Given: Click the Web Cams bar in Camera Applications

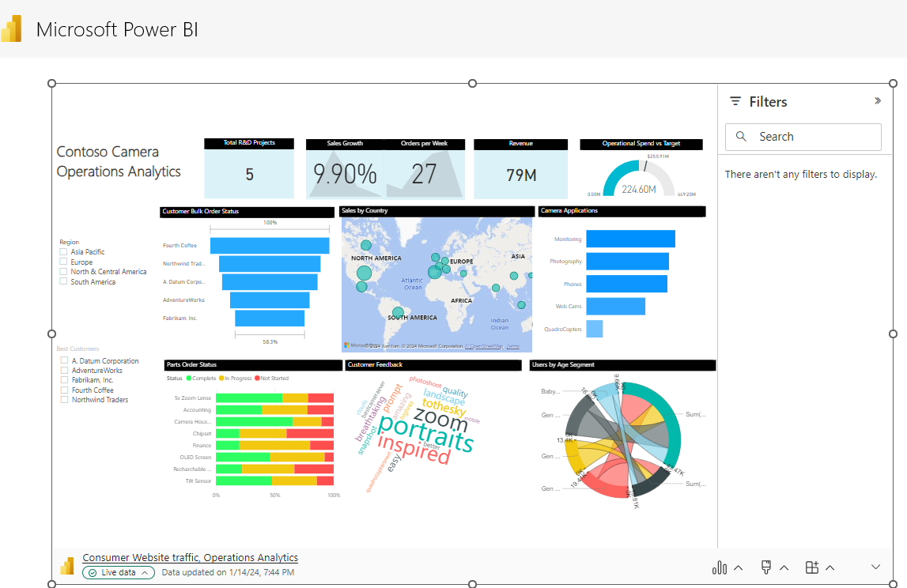Looking at the screenshot, I should pyautogui.click(x=615, y=307).
